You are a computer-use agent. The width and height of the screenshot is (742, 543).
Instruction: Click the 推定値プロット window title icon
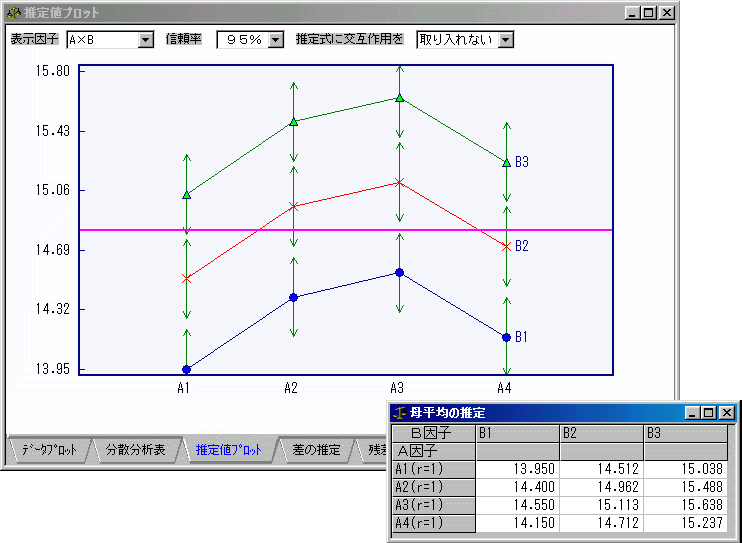point(13,14)
